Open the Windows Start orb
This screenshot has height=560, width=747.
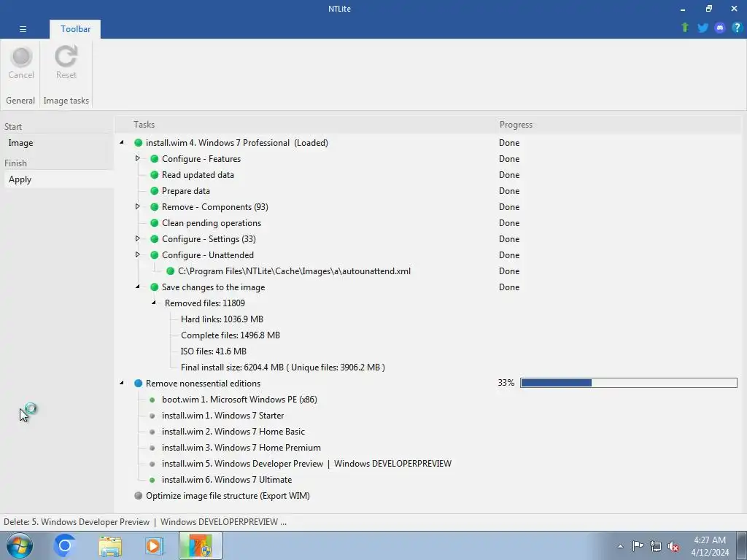[x=20, y=545]
